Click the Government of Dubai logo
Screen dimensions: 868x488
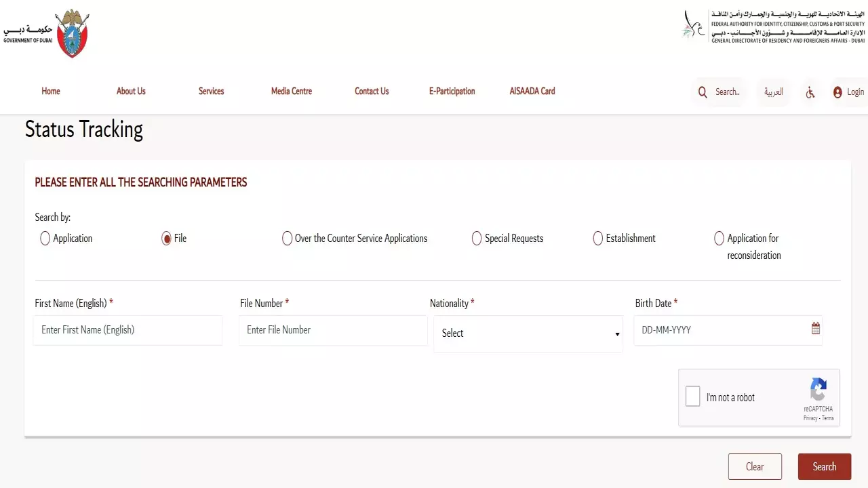(47, 33)
